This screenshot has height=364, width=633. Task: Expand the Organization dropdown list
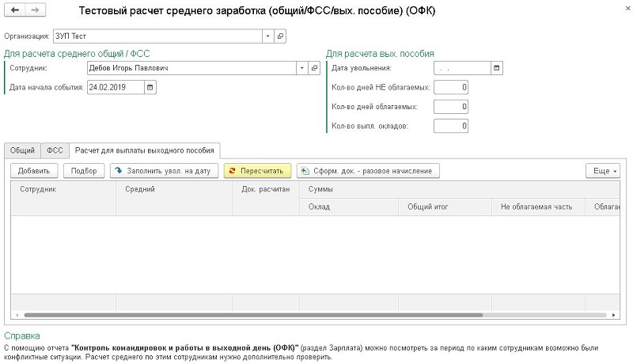tap(268, 36)
